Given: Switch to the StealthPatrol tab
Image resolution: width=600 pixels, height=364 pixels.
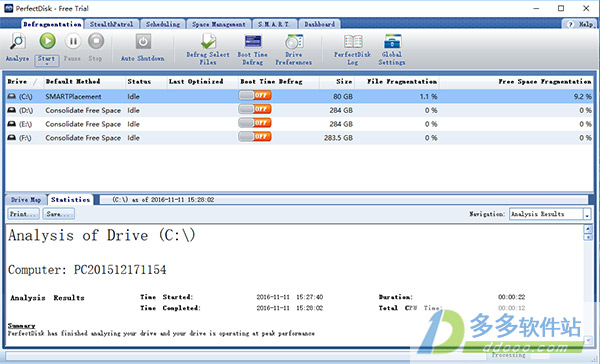Looking at the screenshot, I should tap(111, 24).
